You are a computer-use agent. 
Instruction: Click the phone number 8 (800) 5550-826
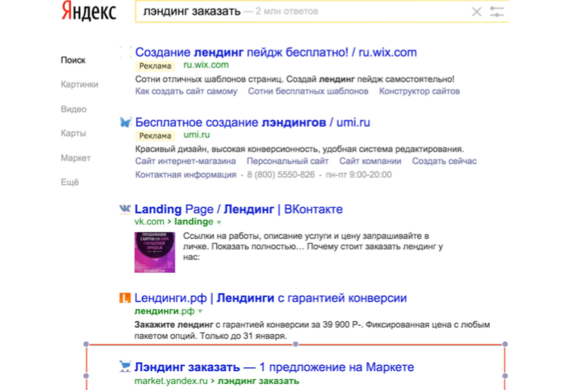coord(281,175)
